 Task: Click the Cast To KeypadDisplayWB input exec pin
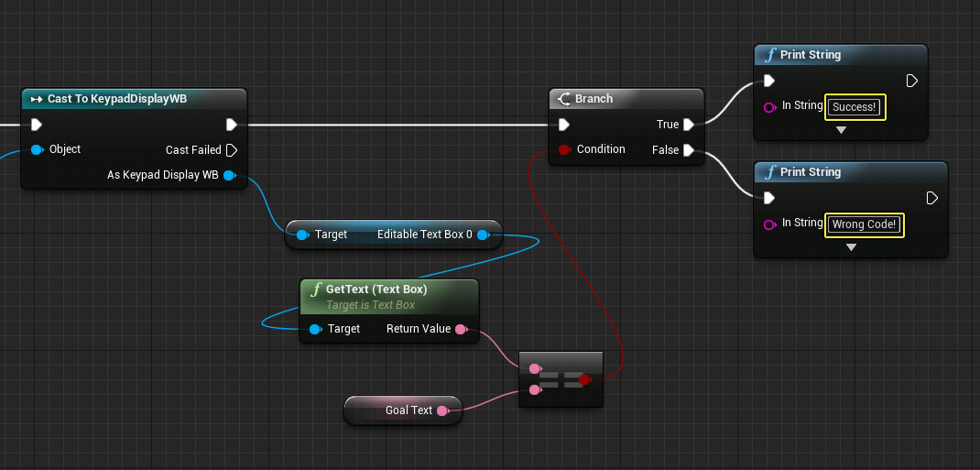37,125
